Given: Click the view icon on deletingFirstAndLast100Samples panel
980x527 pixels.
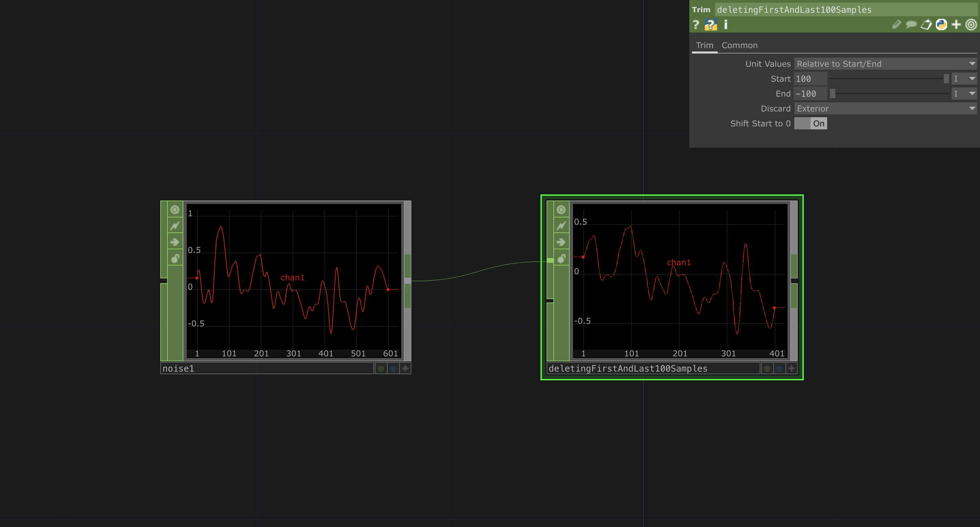Looking at the screenshot, I should tap(561, 209).
